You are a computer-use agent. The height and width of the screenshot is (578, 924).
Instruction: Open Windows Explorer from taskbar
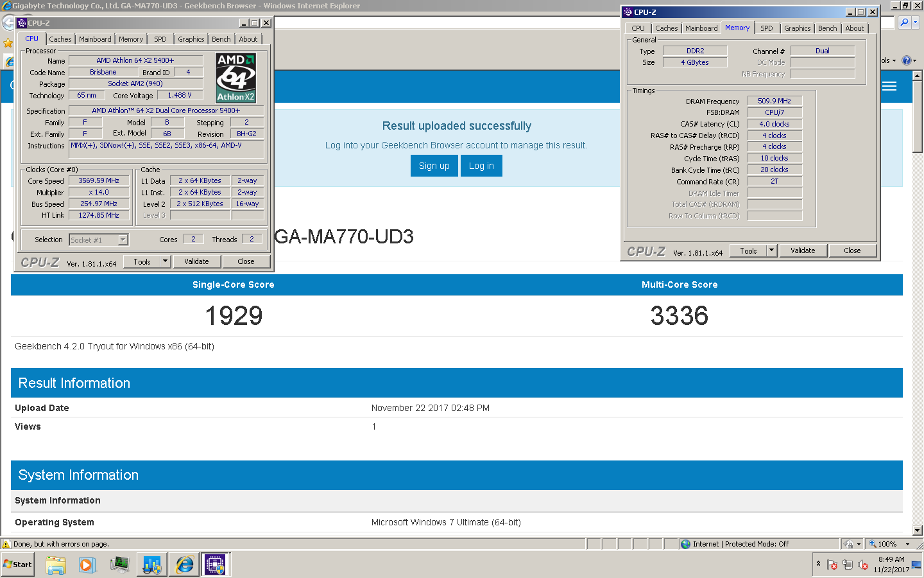tap(56, 565)
